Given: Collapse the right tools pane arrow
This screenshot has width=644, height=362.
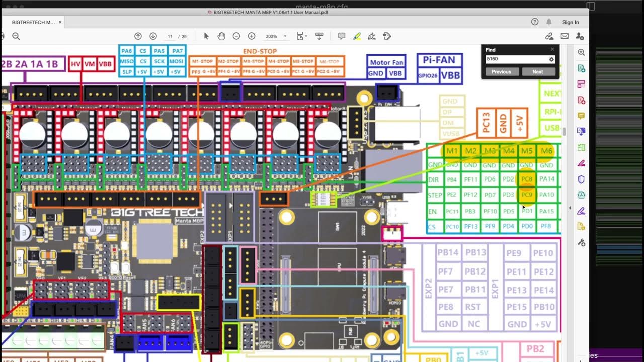Looking at the screenshot, I should pos(570,208).
